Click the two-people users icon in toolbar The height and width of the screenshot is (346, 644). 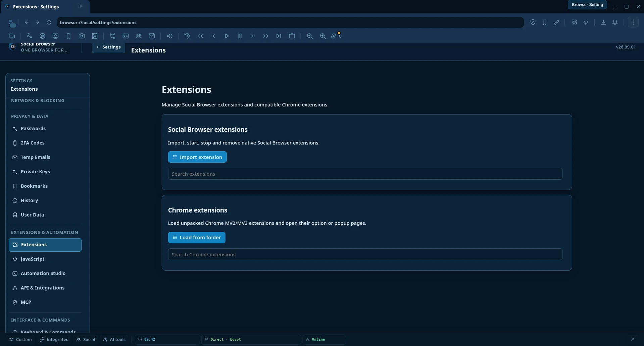pyautogui.click(x=138, y=36)
